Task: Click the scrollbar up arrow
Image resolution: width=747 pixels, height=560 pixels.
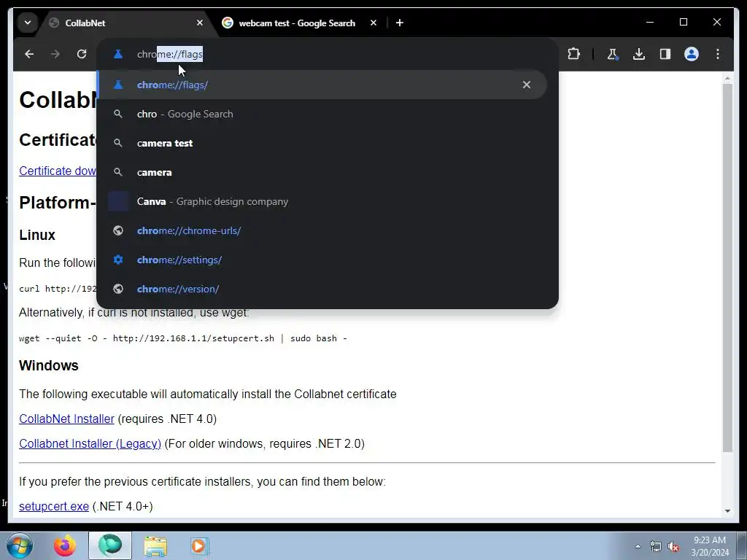Action: pyautogui.click(x=727, y=77)
